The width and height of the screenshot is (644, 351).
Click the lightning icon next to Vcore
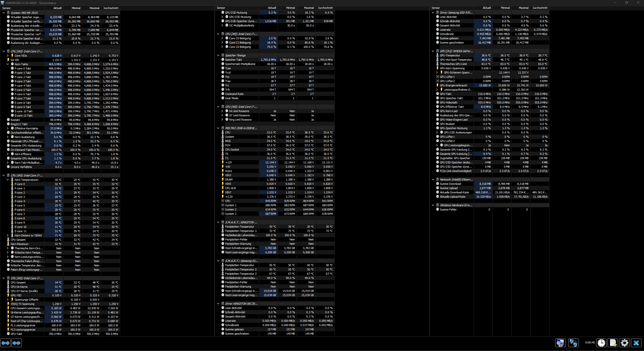coord(223,171)
